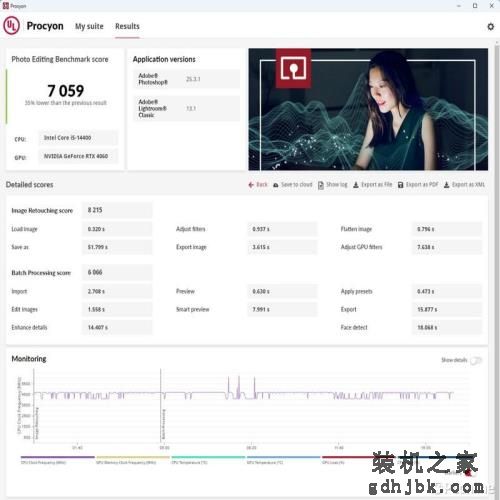
Task: Maximize the Procyon window
Action: tap(475, 6)
